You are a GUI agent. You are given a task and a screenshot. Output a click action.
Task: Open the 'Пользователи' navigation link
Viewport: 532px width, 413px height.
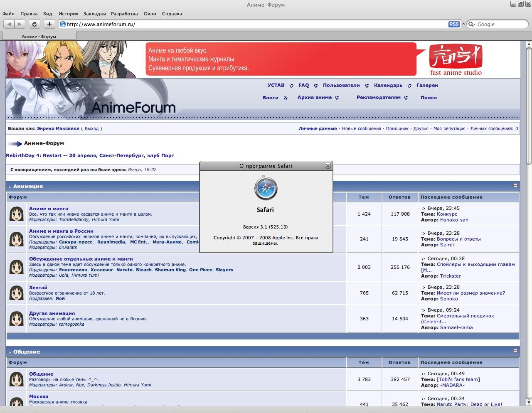[x=341, y=85]
